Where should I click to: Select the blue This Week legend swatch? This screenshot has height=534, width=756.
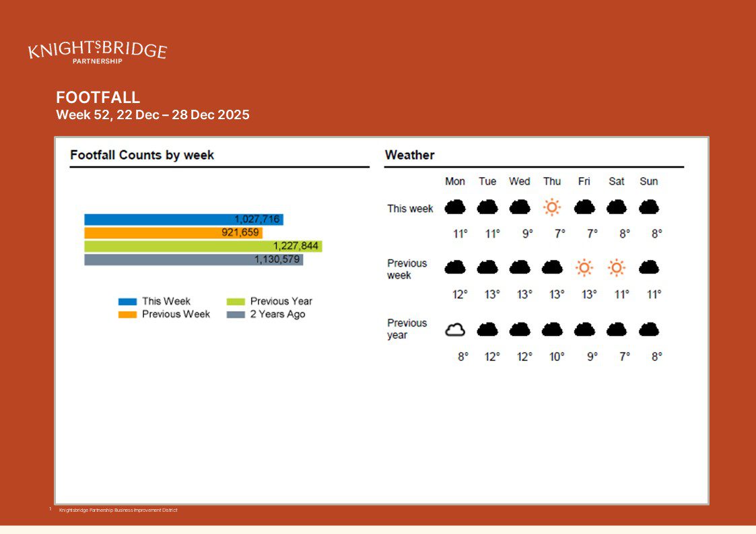(127, 302)
